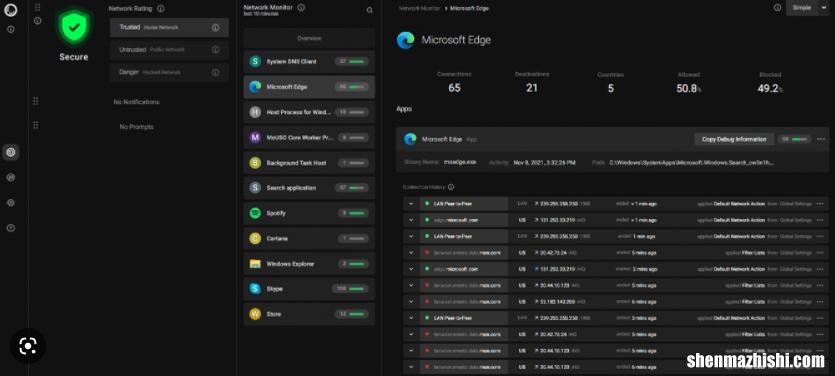Viewport: 835px width, 376px height.
Task: Click info icon on the Untrusted row
Action: pyautogui.click(x=215, y=50)
